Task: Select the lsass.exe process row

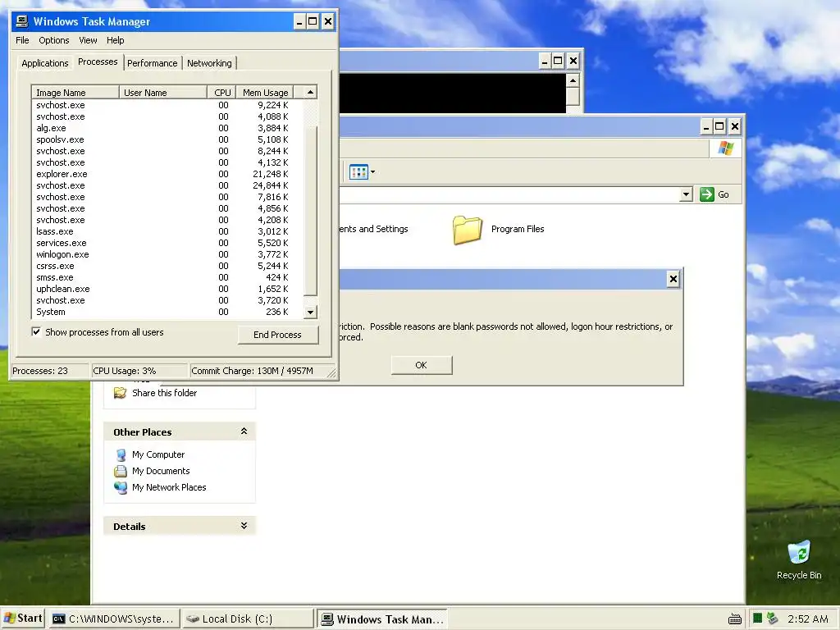Action: tap(167, 231)
